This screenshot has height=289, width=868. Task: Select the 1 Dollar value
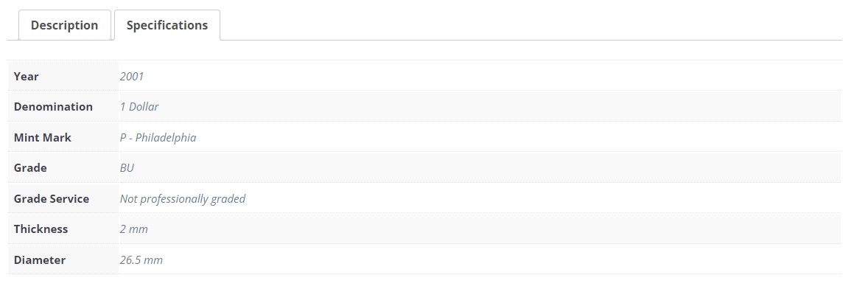139,106
